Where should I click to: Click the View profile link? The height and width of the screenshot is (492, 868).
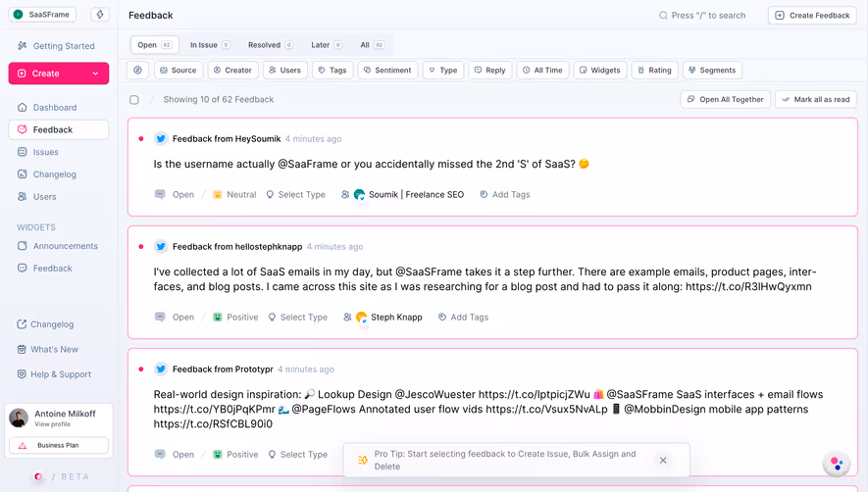click(53, 424)
